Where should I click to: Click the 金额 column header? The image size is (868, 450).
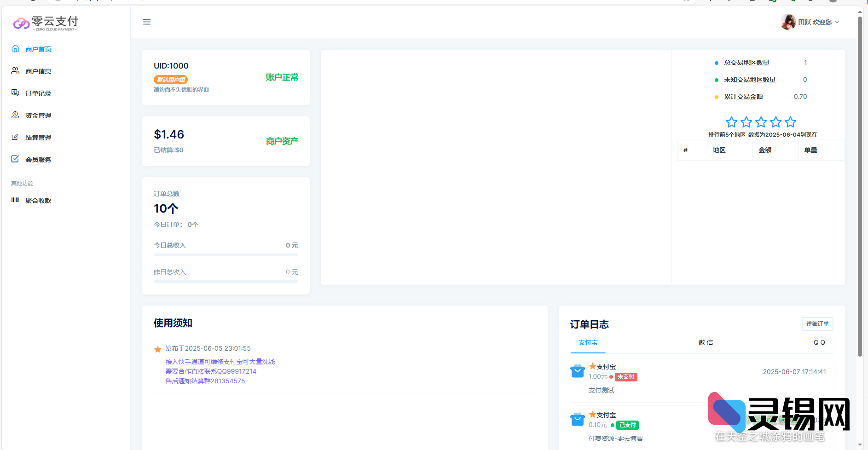pyautogui.click(x=765, y=150)
